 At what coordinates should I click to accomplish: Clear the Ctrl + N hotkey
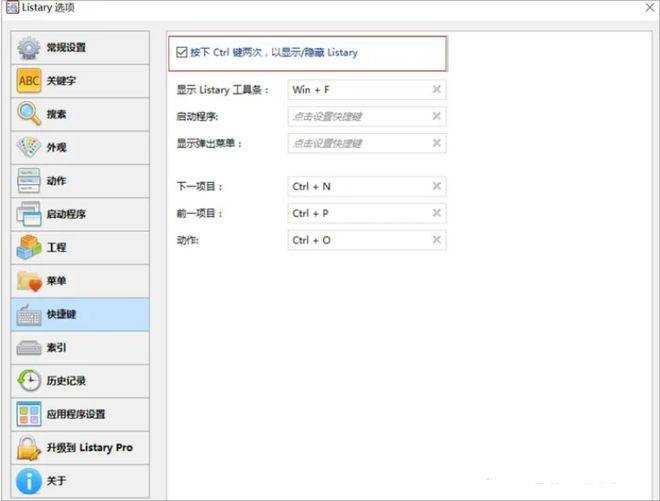click(436, 186)
